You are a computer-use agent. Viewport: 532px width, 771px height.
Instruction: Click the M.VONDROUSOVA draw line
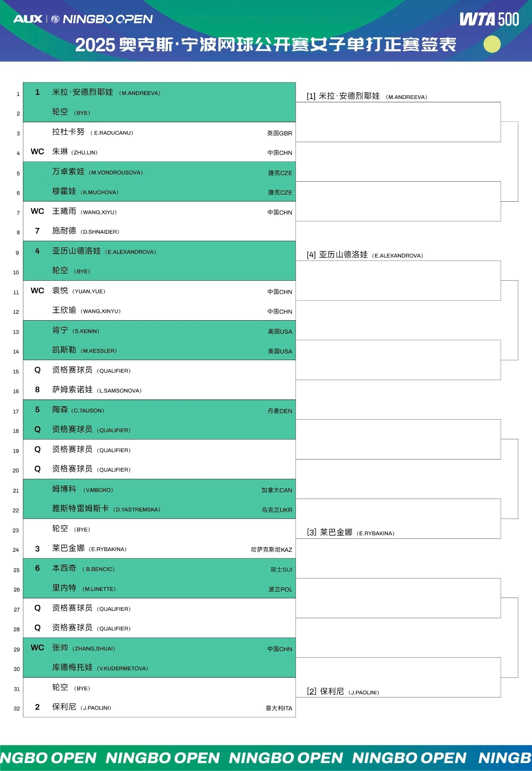[159, 172]
